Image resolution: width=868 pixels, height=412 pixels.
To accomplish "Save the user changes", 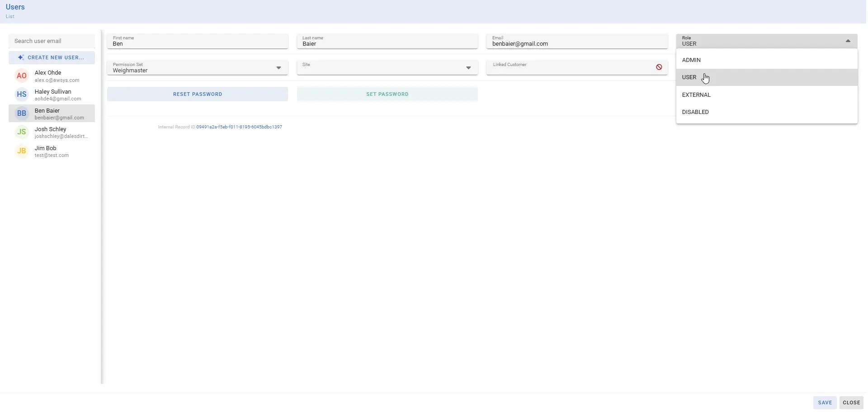I will (x=825, y=403).
